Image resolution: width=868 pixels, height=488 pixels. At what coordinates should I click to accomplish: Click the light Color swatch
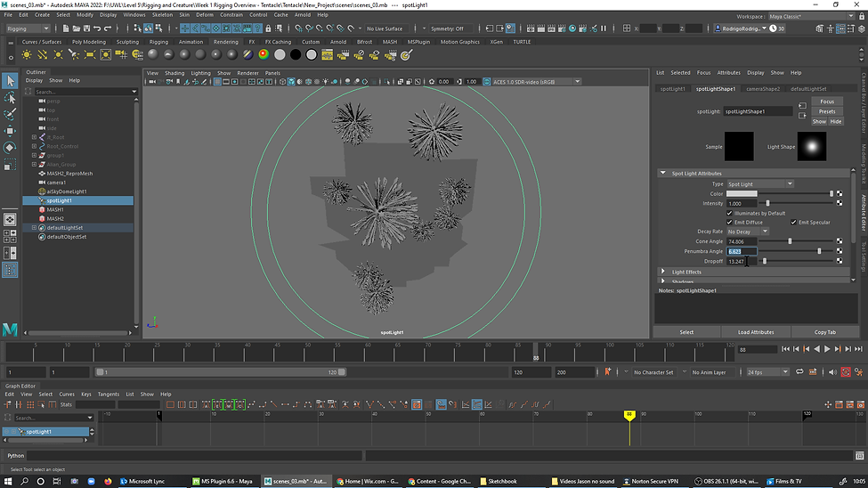[x=742, y=193]
